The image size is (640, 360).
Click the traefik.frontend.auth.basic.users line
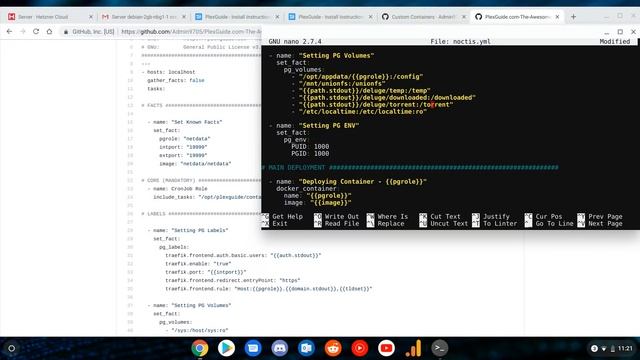(243, 256)
